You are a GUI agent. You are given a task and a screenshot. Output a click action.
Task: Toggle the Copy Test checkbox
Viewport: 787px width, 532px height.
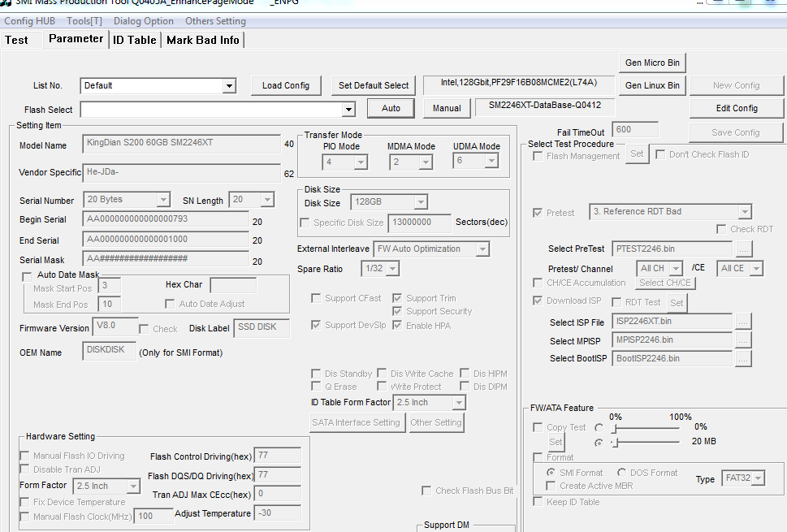(x=538, y=427)
